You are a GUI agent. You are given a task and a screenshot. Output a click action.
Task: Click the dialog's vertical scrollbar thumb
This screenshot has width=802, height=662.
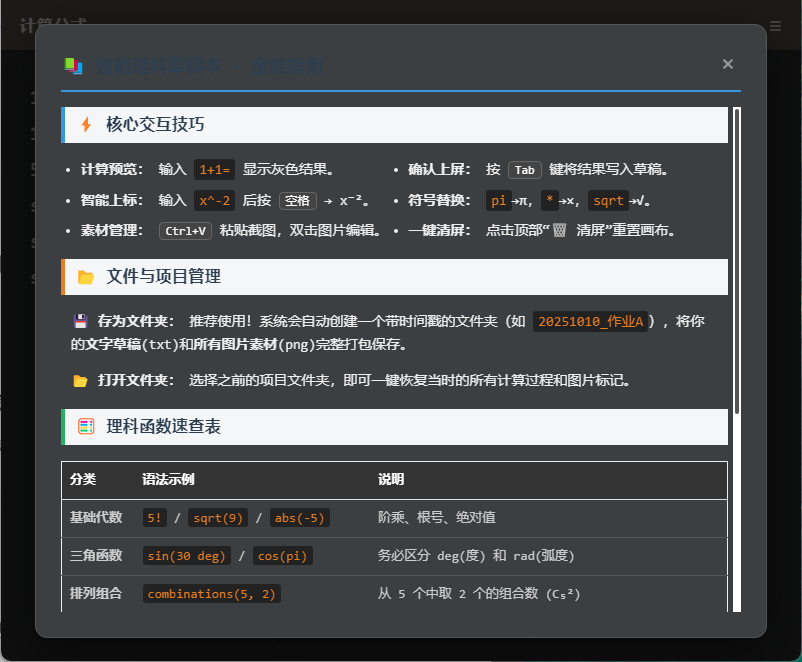(737, 260)
